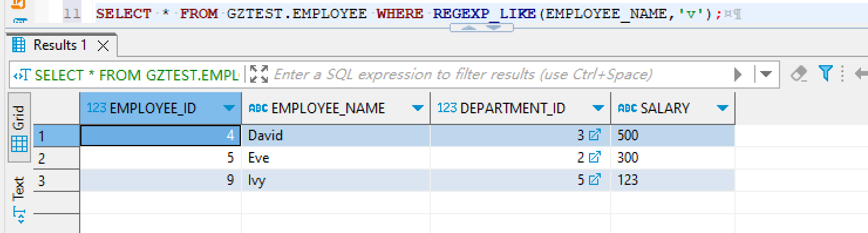Screen dimensions: 868x233
Task: Click the eraser clear-filter icon
Action: click(799, 74)
